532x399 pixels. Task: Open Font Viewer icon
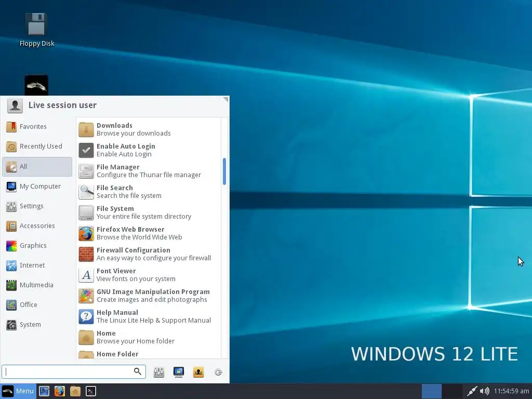click(x=86, y=275)
